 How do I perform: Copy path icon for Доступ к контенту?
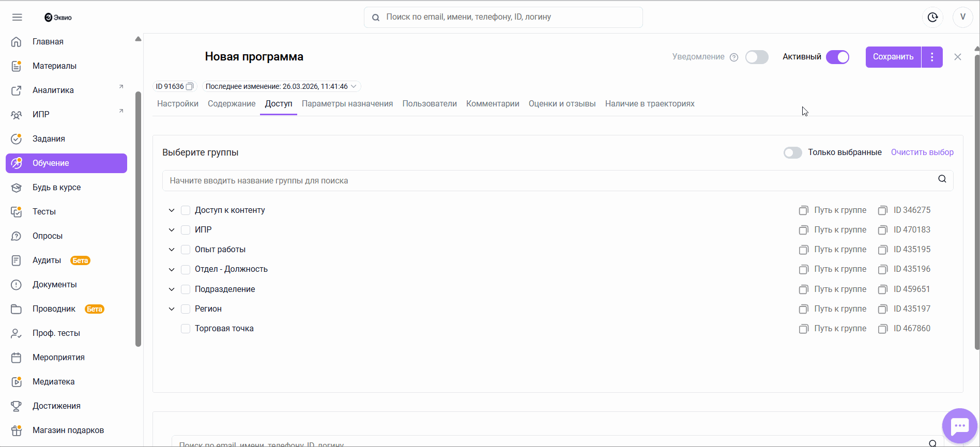pyautogui.click(x=804, y=210)
